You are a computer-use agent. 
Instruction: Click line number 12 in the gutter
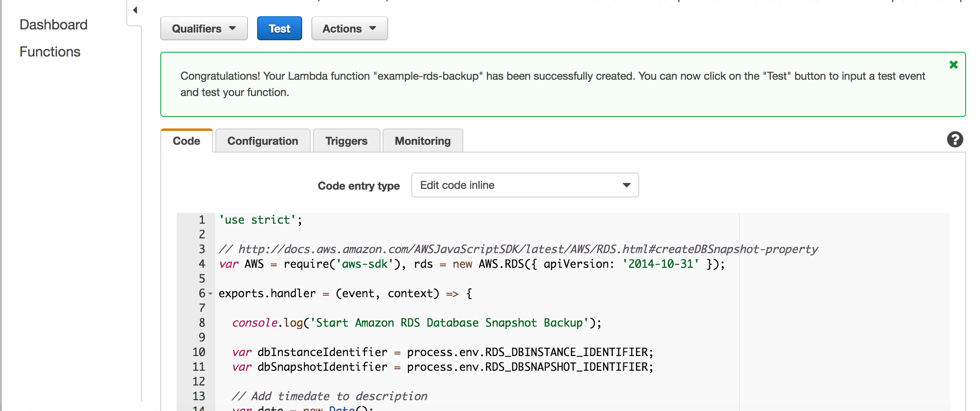(x=199, y=382)
